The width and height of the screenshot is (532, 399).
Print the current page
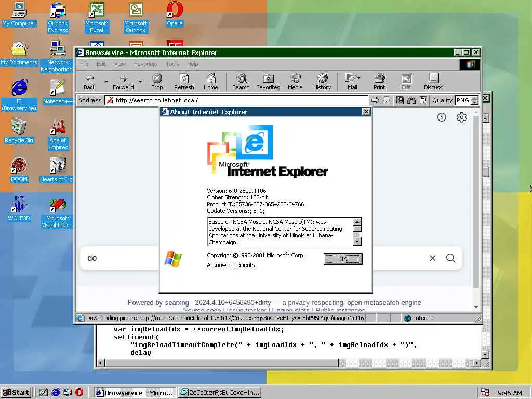coord(379,82)
